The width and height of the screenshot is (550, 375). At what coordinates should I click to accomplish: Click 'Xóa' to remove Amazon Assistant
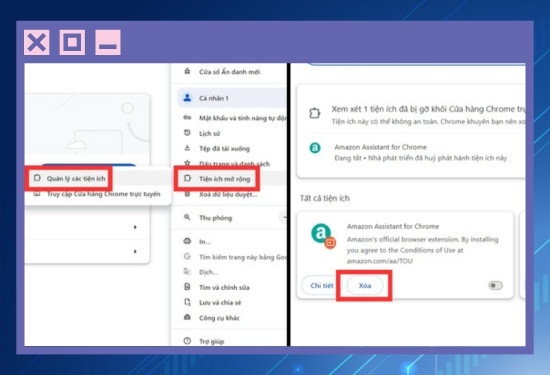365,286
